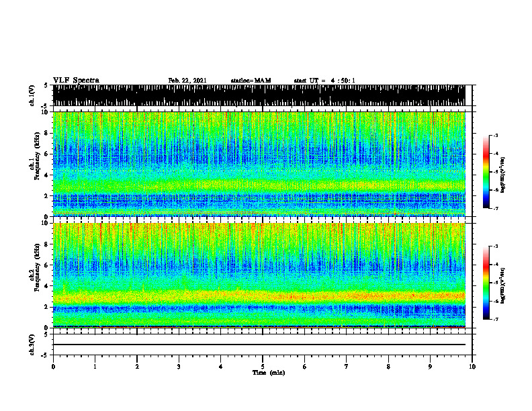Screen dimensions: 532x411
Task: Click time axis tick label "9"
Action: click(x=430, y=367)
